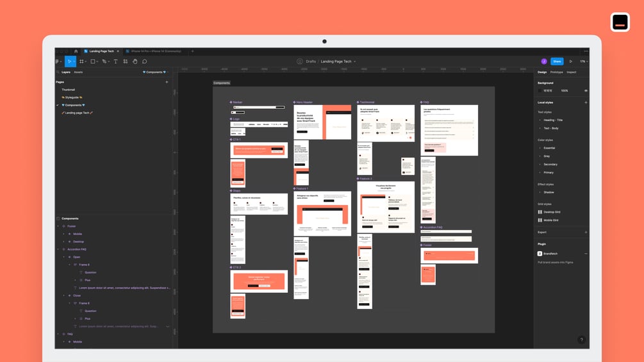Open the shape tool options arrow
This screenshot has width=644, height=362.
97,62
